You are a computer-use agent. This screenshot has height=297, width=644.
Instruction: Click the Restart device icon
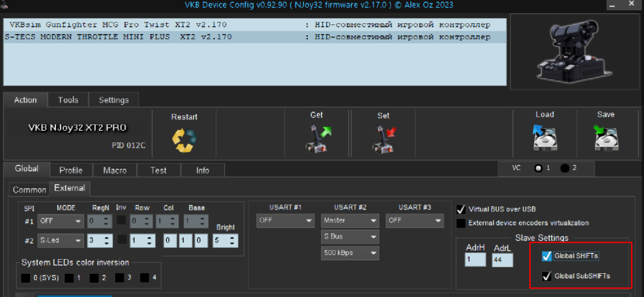[x=184, y=139]
